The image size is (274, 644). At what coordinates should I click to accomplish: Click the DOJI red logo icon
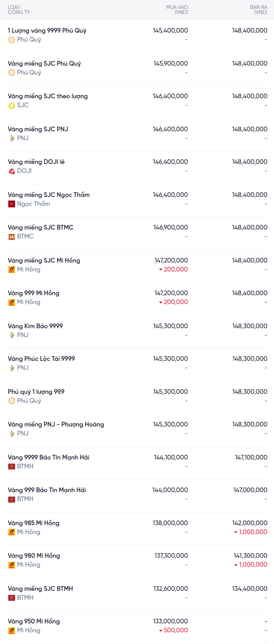click(x=12, y=171)
